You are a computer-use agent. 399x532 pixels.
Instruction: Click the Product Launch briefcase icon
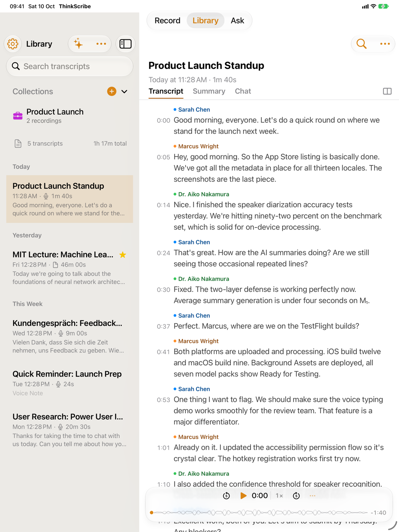[18, 116]
